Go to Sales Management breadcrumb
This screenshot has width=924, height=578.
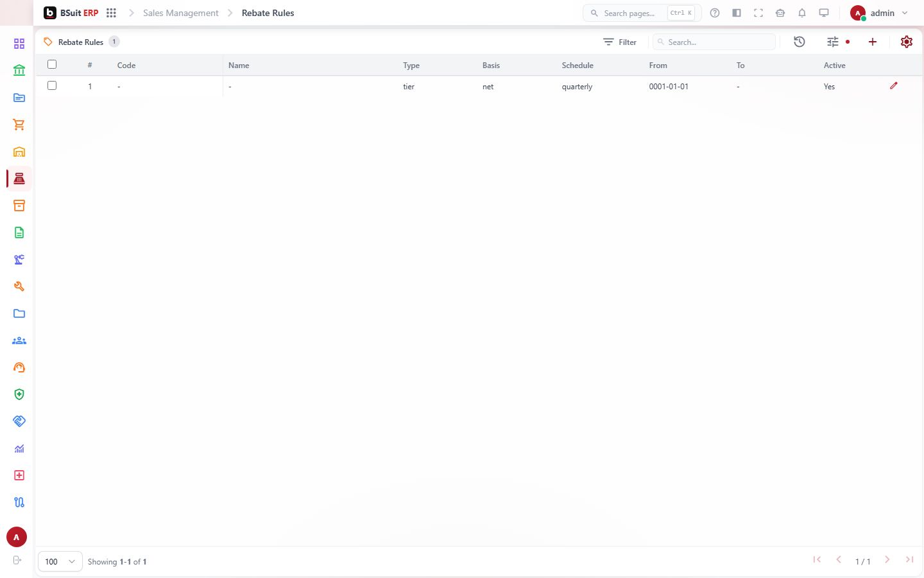[x=181, y=13]
